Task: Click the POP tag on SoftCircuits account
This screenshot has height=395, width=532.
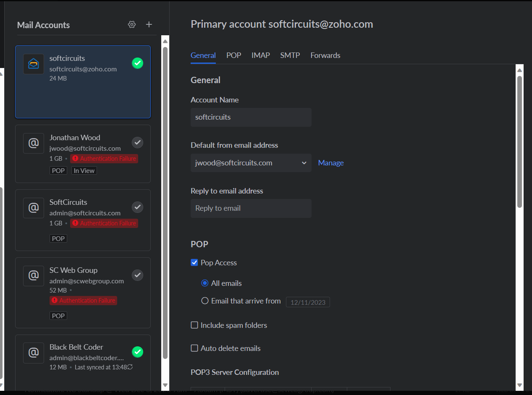Action: coord(58,238)
